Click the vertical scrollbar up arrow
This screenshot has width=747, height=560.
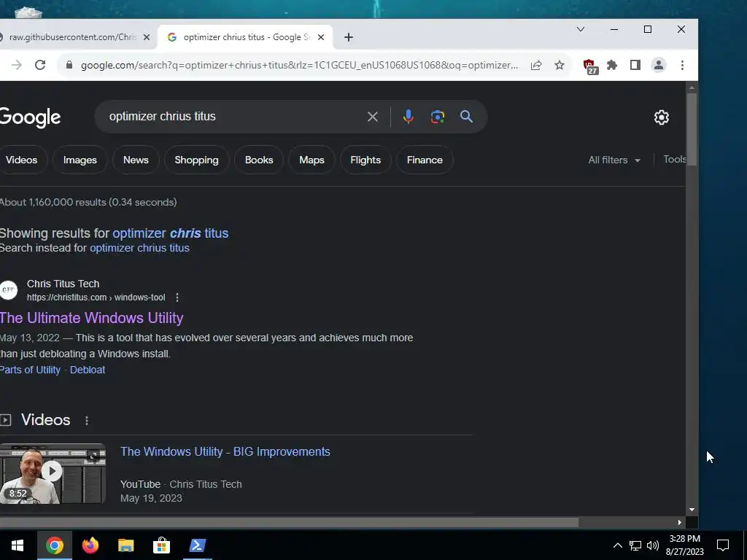pos(692,88)
